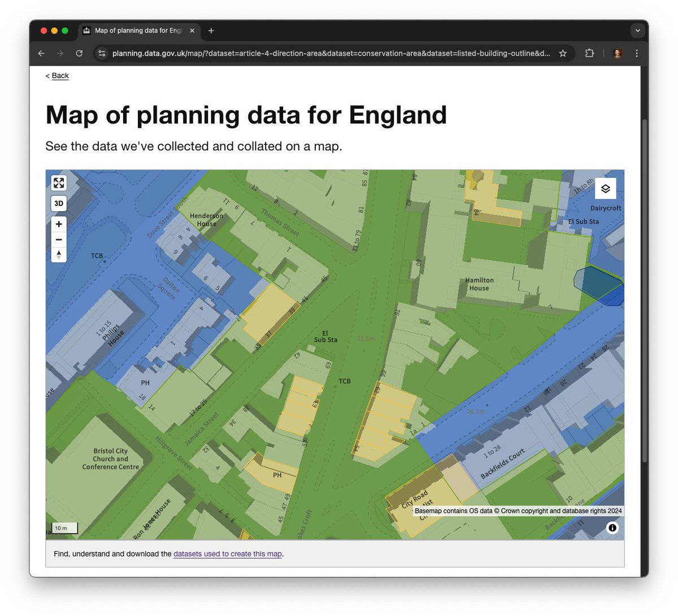
Task: Open datasets used to create this map link
Action: click(x=228, y=554)
